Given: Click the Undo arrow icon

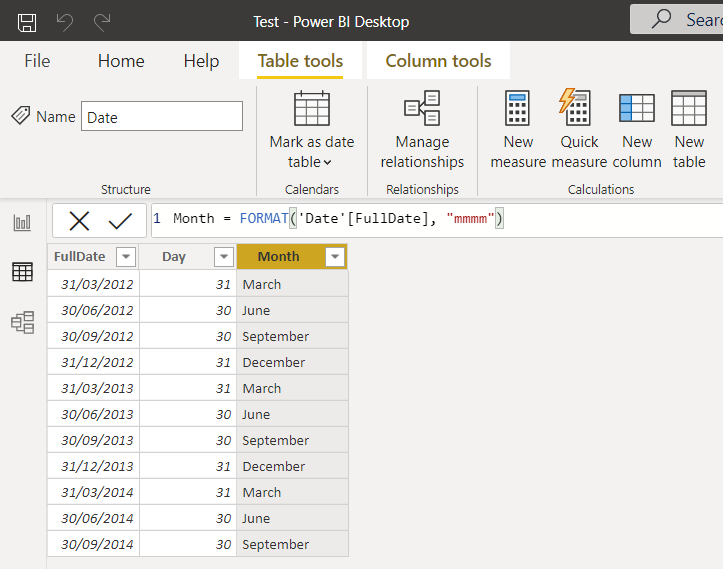Looking at the screenshot, I should coord(65,21).
